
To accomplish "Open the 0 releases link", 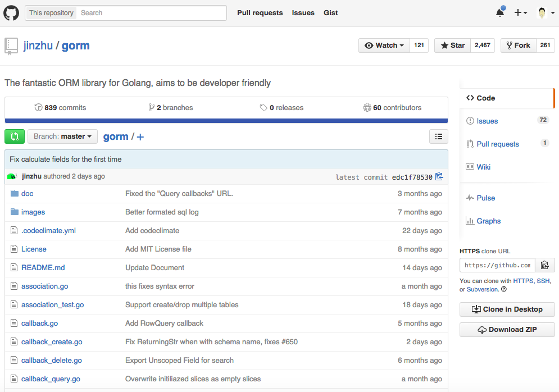I will 281,108.
